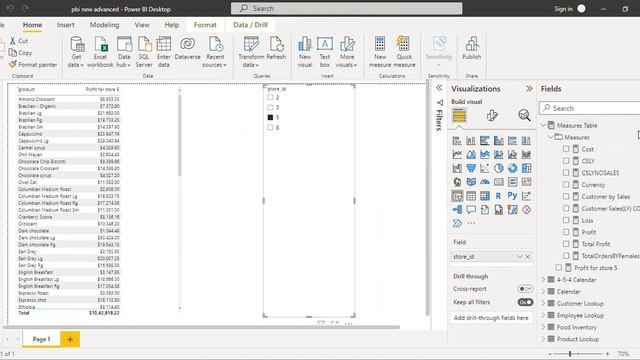Uncheck store_id 5 in slicer

270,118
